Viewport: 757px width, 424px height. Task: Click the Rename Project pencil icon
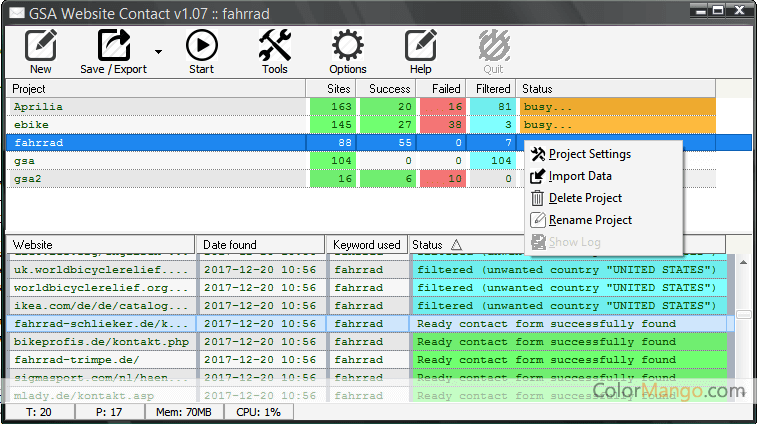tap(538, 220)
